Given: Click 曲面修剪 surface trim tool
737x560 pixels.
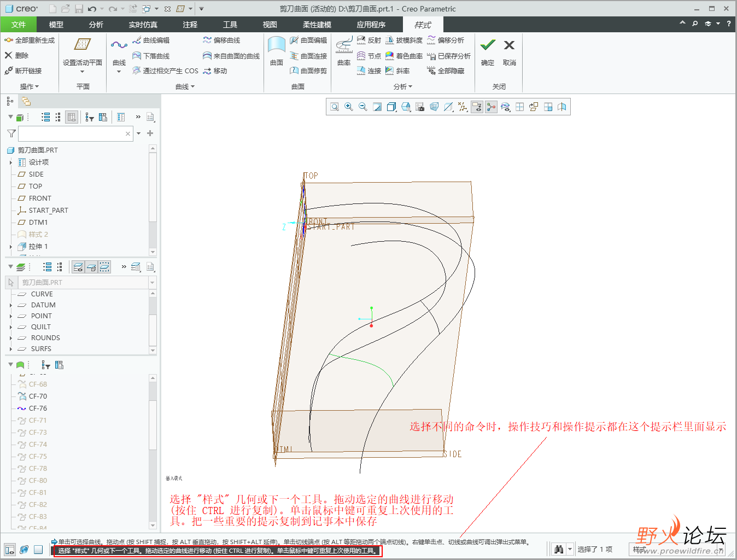Looking at the screenshot, I should pyautogui.click(x=308, y=71).
